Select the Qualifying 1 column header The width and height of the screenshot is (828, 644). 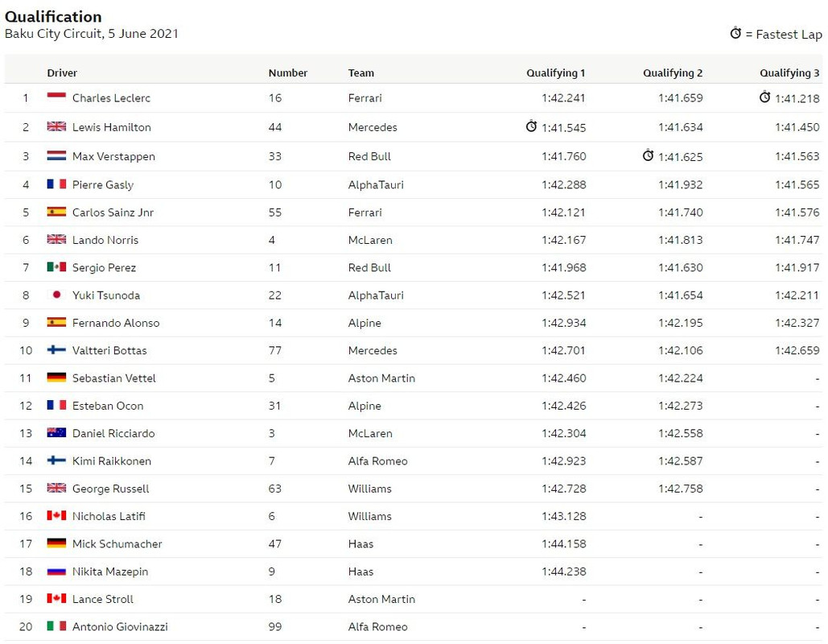[x=555, y=73]
